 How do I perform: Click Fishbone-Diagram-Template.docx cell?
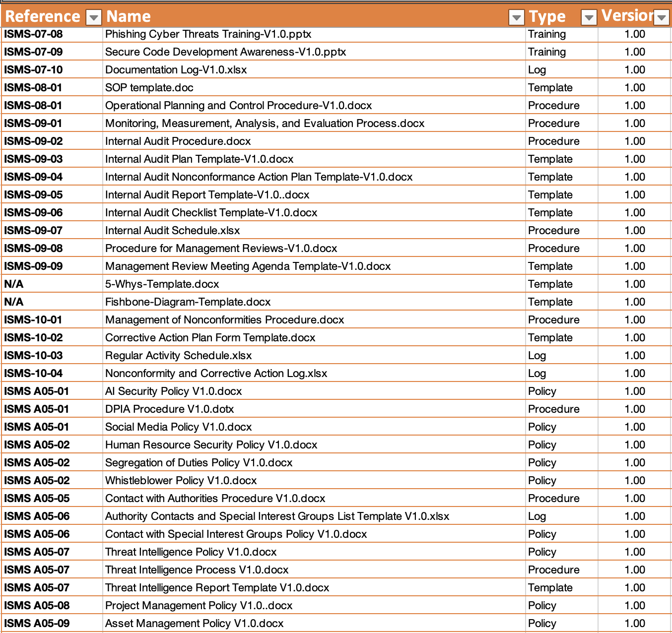(314, 302)
